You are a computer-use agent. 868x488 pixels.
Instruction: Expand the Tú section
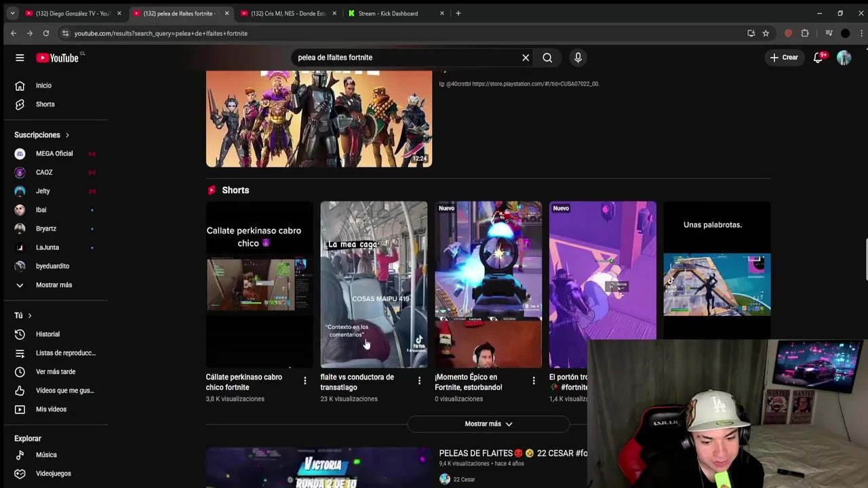pos(23,315)
